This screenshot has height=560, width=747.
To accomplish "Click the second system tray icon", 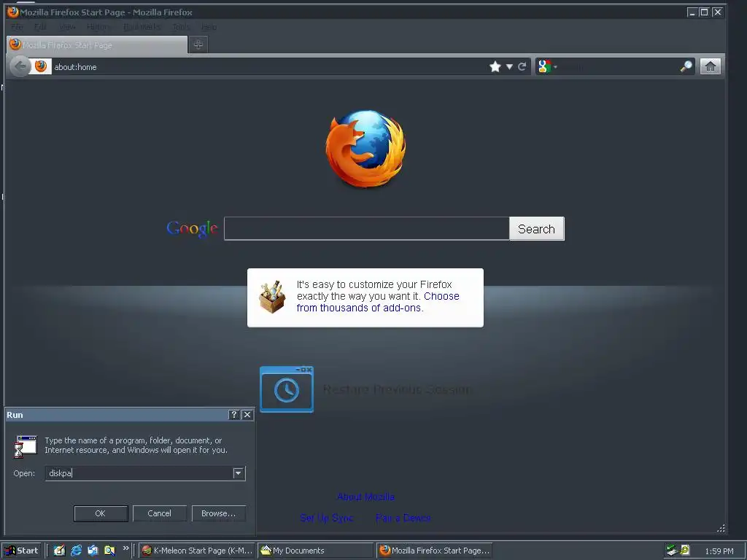I will tap(684, 550).
